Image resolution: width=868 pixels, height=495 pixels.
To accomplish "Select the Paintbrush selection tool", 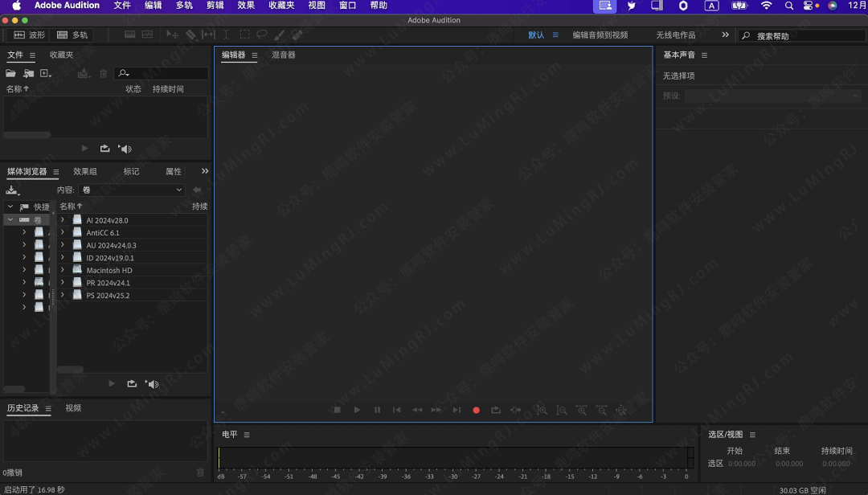I will tap(279, 35).
